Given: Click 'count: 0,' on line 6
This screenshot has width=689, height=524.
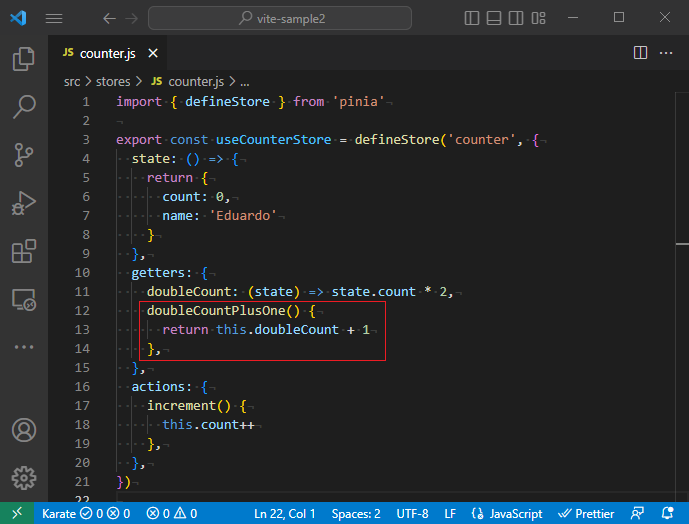Looking at the screenshot, I should (196, 197).
